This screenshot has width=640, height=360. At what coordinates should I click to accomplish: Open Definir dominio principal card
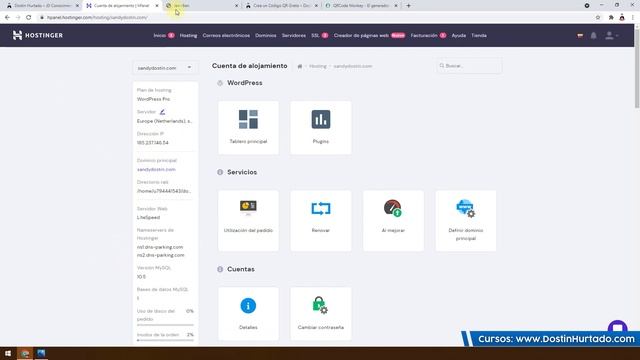click(x=466, y=220)
